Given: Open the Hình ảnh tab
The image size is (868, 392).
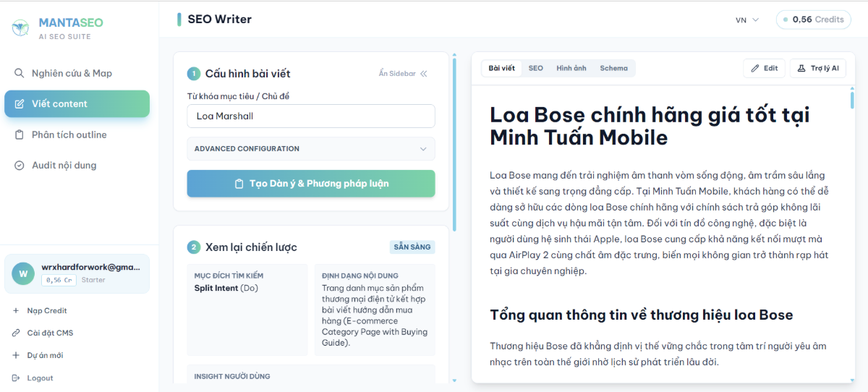Looking at the screenshot, I should click(571, 68).
